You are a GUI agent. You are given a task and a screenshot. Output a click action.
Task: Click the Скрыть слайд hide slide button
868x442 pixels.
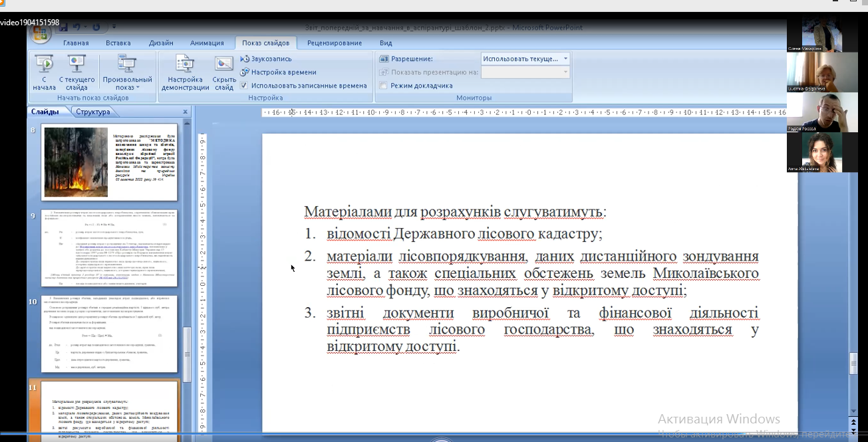(x=224, y=72)
